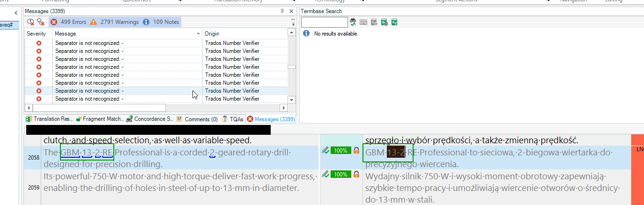Screen dimensions: 644x205
Task: Click the Termbase Search input field
Action: 324,22
